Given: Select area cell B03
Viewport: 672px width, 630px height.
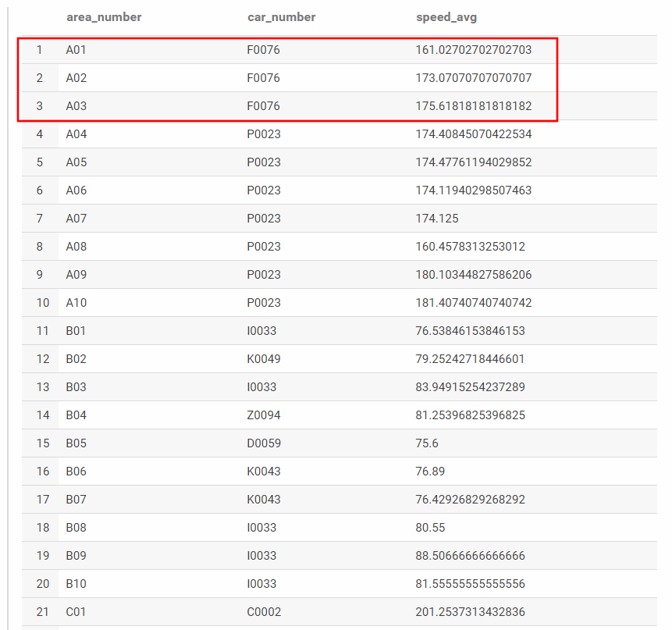Looking at the screenshot, I should [76, 387].
